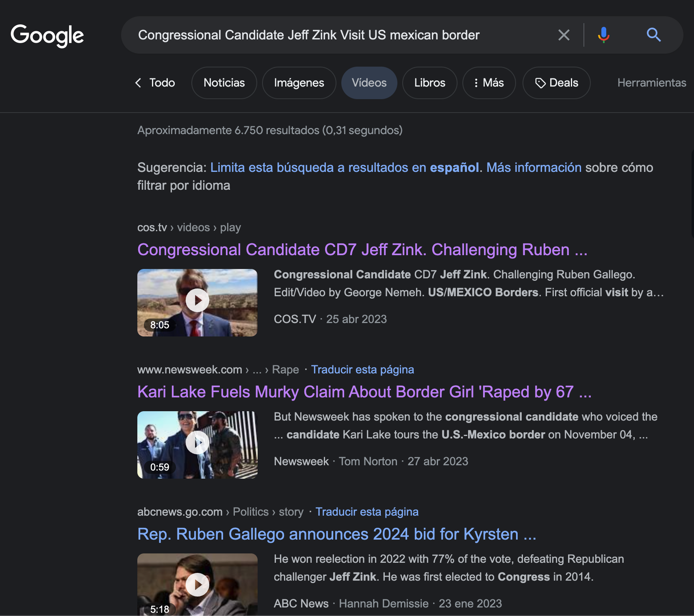Click the Google logo

[47, 35]
